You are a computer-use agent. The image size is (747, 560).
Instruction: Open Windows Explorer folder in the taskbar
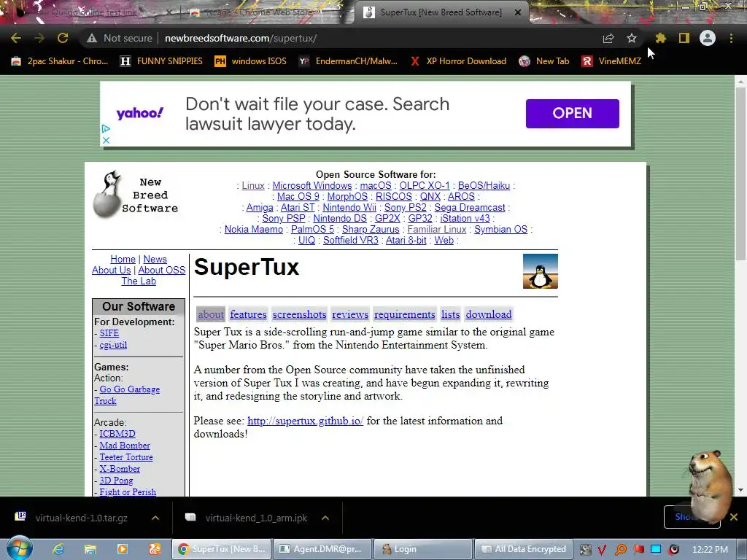(90, 549)
